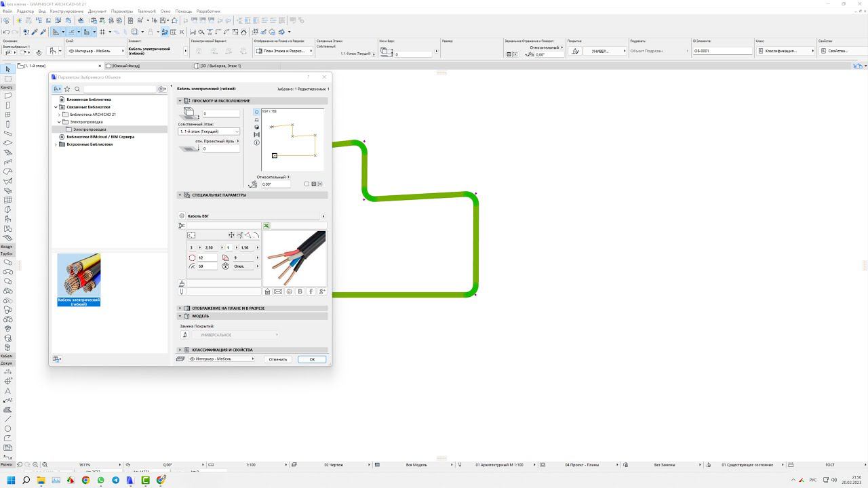This screenshot has height=488, width=868.
Task: Switch to the Южный Фасад tab
Action: [x=126, y=66]
